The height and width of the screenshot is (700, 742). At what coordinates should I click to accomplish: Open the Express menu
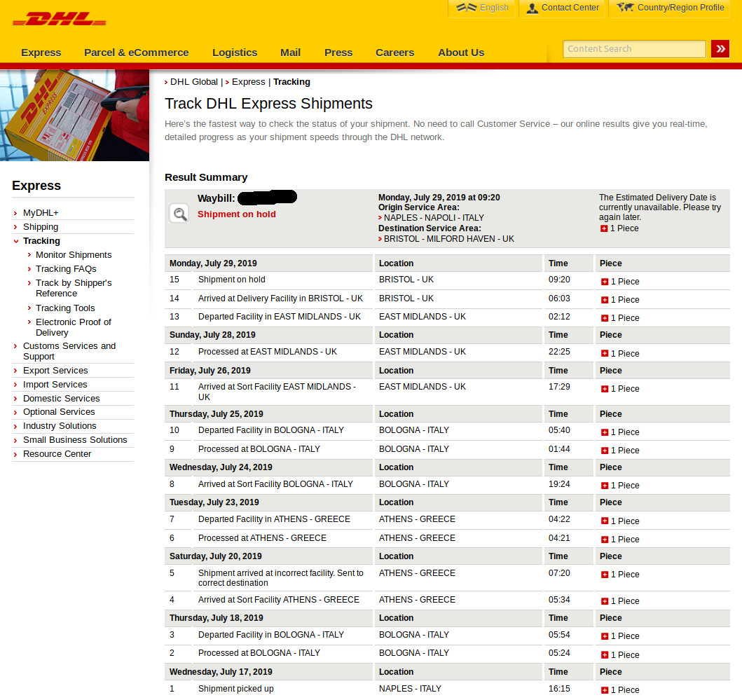pos(41,53)
